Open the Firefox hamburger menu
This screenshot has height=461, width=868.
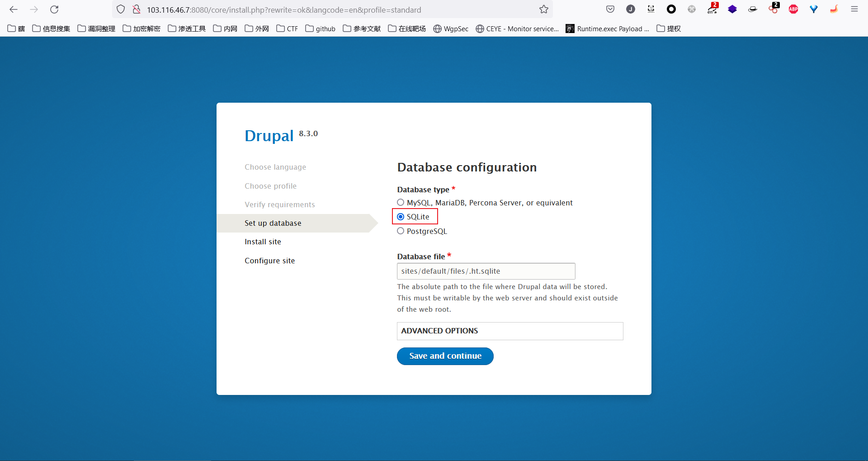[x=854, y=10]
